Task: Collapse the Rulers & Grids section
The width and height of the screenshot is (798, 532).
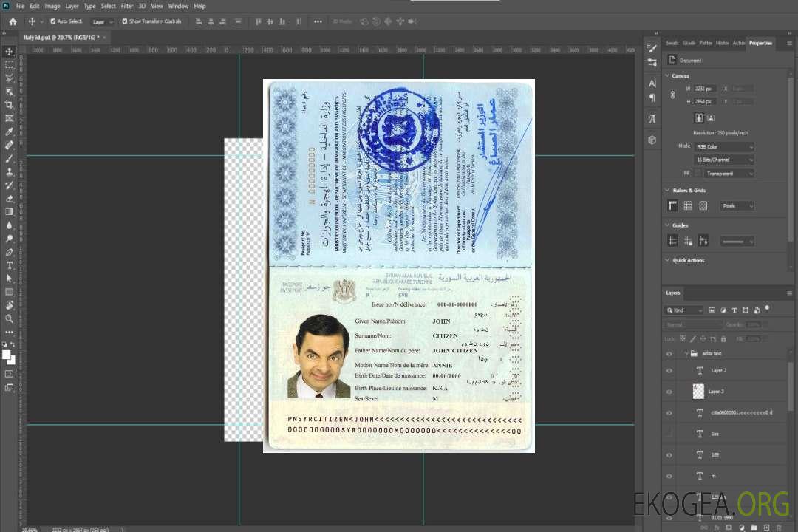Action: [x=667, y=191]
